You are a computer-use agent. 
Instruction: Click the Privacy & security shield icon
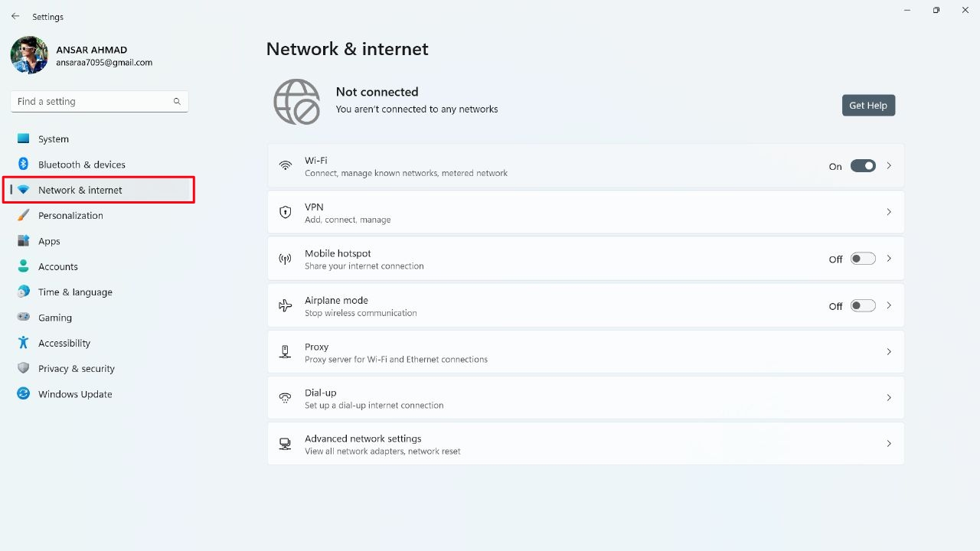click(x=23, y=368)
